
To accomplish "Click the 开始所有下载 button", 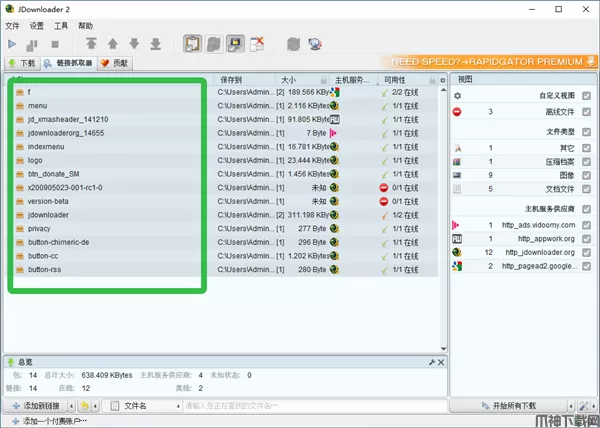I will tap(509, 406).
